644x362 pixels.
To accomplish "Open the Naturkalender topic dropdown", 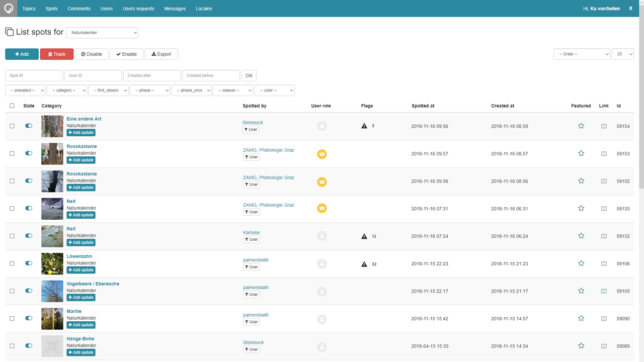I will point(102,33).
